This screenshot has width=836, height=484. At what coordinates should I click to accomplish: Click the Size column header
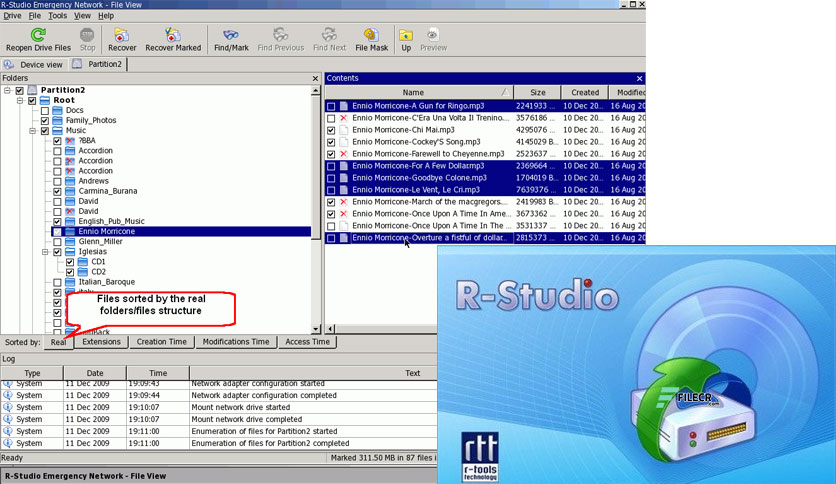(x=537, y=92)
